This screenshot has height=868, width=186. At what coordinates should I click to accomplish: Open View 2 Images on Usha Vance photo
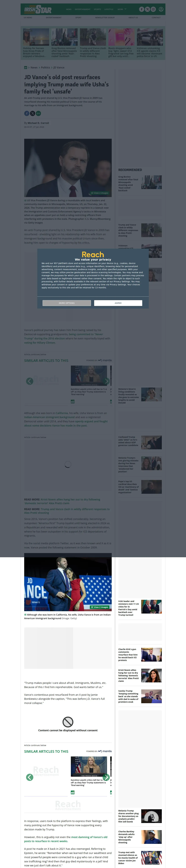click(x=100, y=607)
